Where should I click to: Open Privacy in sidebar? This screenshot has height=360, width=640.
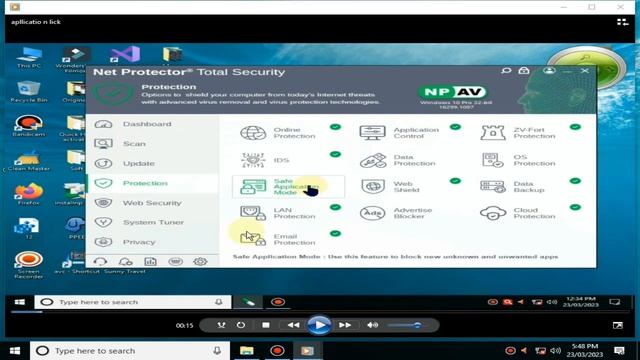(152, 242)
